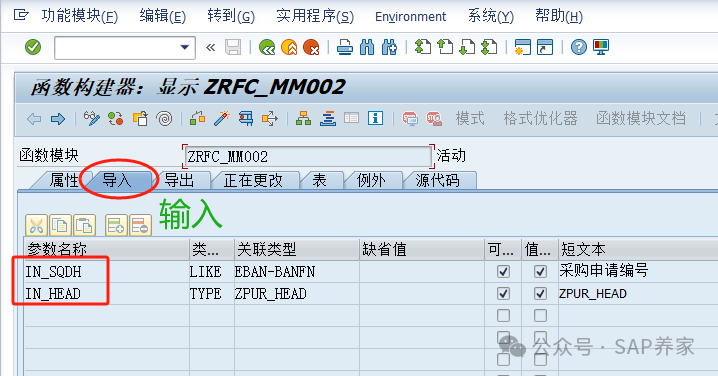The width and height of the screenshot is (718, 376).
Task: Click the 函数模块文档 button
Action: (x=641, y=119)
